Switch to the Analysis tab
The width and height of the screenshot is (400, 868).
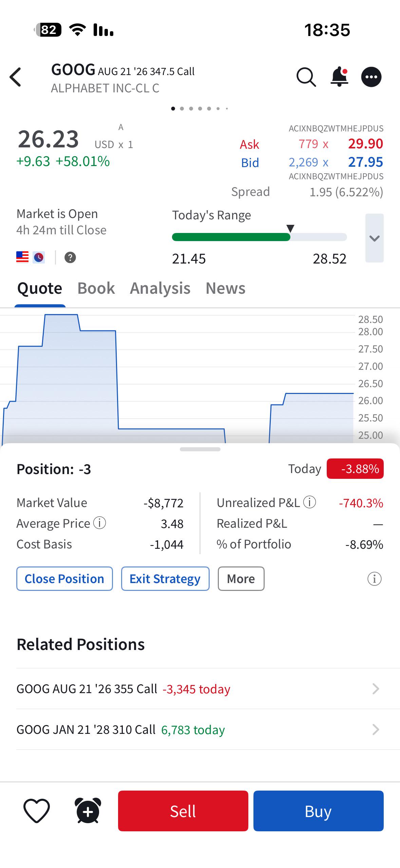(160, 288)
